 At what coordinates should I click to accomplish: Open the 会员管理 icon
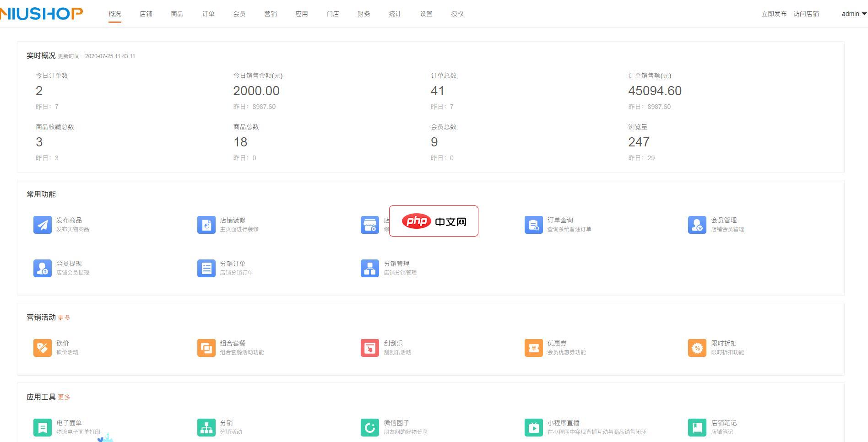[x=697, y=225]
